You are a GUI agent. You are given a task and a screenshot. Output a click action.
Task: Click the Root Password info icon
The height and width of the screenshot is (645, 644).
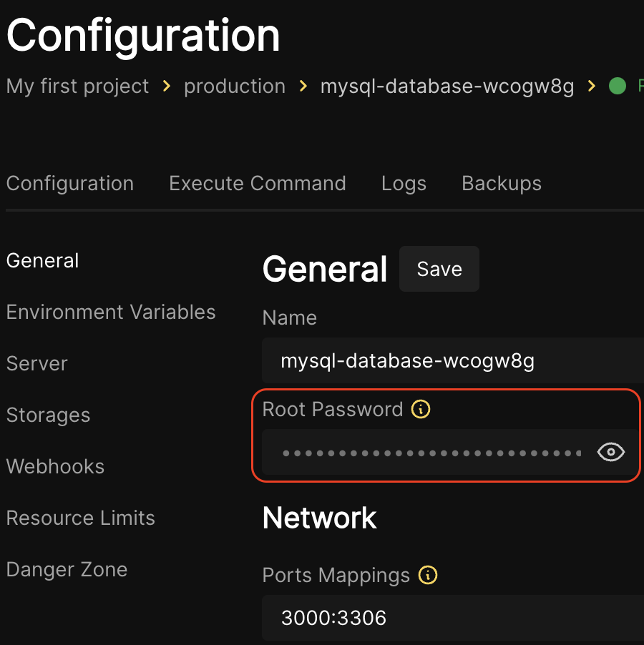(421, 410)
